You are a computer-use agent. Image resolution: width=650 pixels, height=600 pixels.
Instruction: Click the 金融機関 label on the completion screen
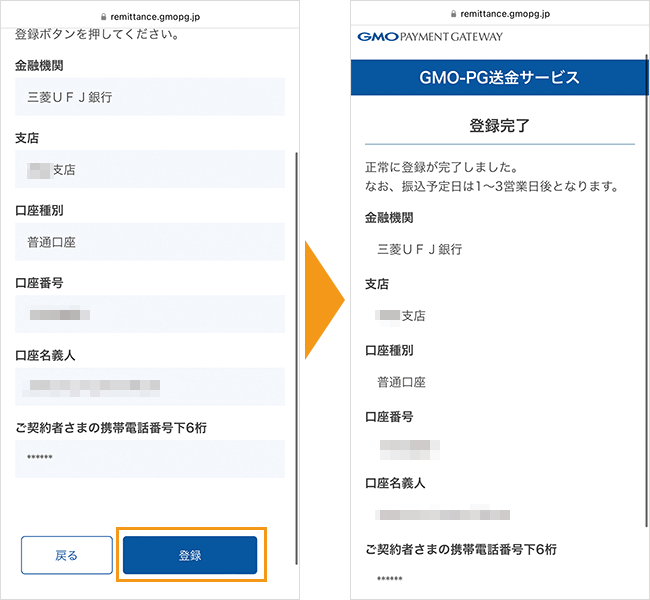click(x=389, y=218)
